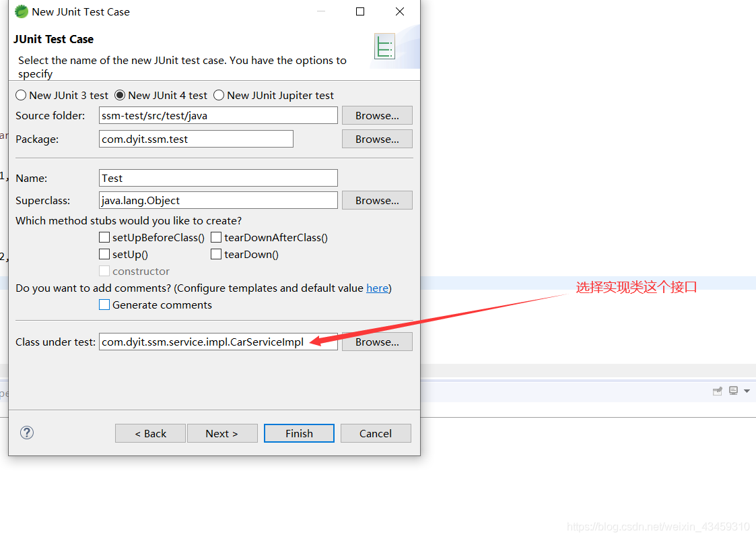Viewport: 756px width, 539px height.
Task: Maximize the New JUnit Test Case dialog
Action: pyautogui.click(x=360, y=11)
